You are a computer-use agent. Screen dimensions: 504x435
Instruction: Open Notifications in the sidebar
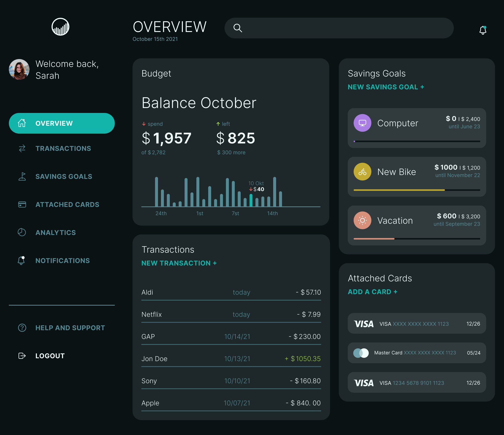pos(63,261)
